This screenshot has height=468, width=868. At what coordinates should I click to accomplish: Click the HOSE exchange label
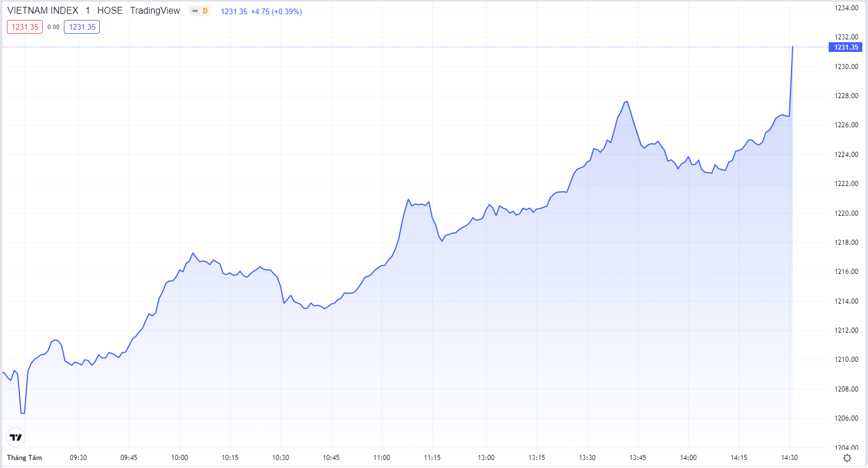pyautogui.click(x=110, y=11)
